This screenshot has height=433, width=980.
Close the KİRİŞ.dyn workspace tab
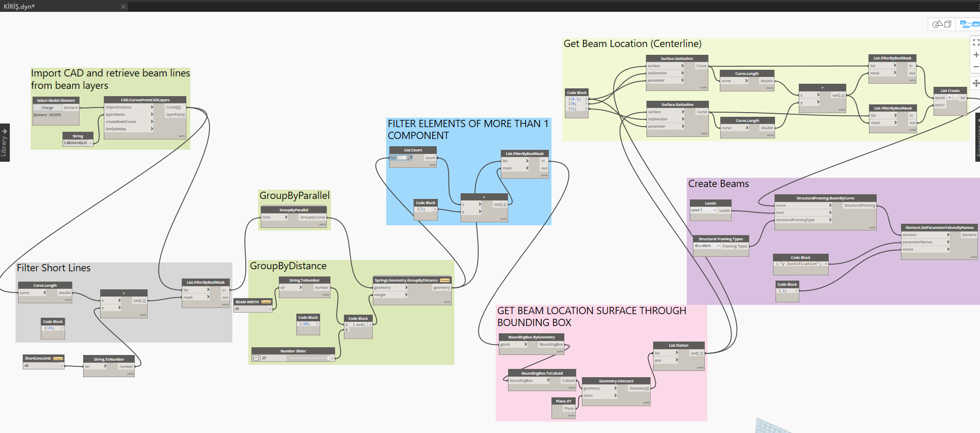tap(123, 7)
